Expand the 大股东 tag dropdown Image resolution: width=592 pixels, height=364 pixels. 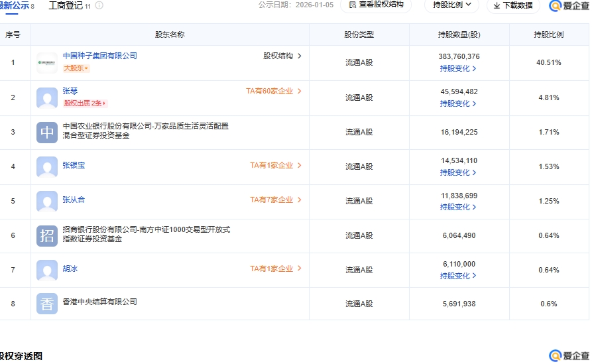click(76, 68)
